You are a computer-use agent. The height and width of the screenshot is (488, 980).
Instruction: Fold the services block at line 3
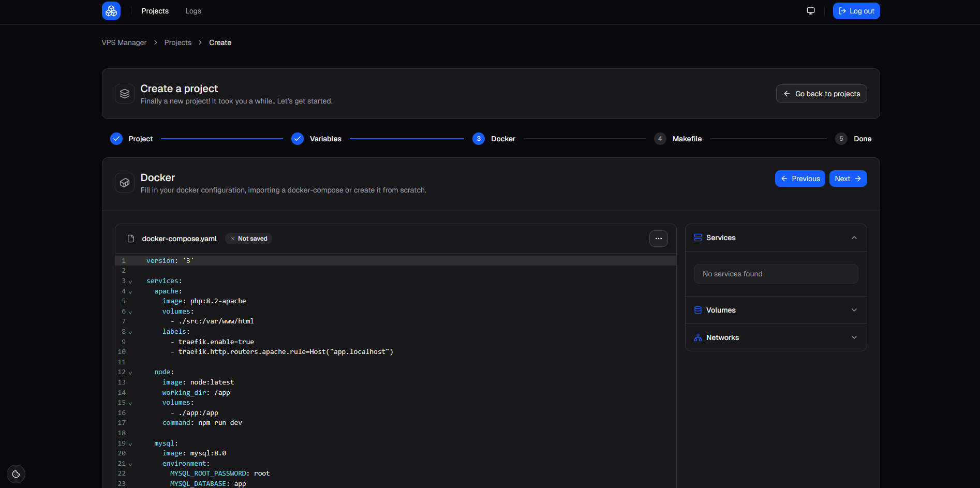(130, 282)
